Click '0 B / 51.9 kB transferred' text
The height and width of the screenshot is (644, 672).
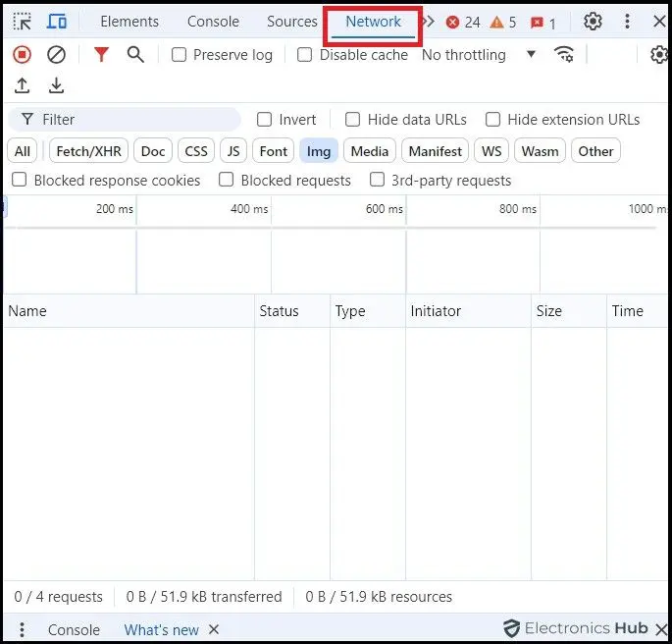[x=204, y=597]
